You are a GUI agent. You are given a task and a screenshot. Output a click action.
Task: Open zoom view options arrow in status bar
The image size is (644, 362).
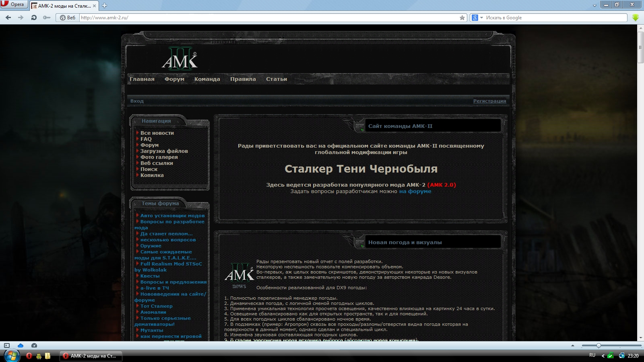click(x=573, y=346)
